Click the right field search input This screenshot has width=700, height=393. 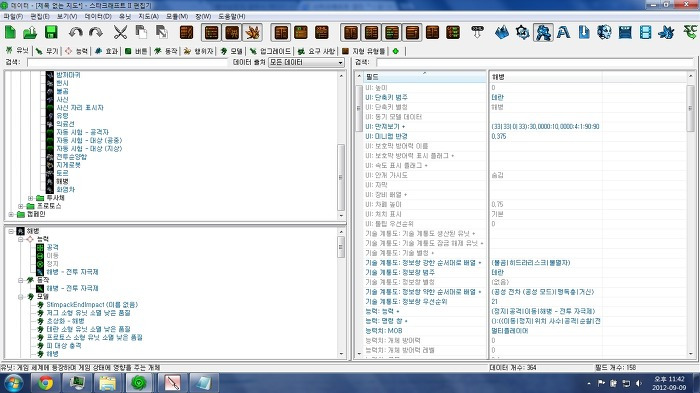point(535,63)
